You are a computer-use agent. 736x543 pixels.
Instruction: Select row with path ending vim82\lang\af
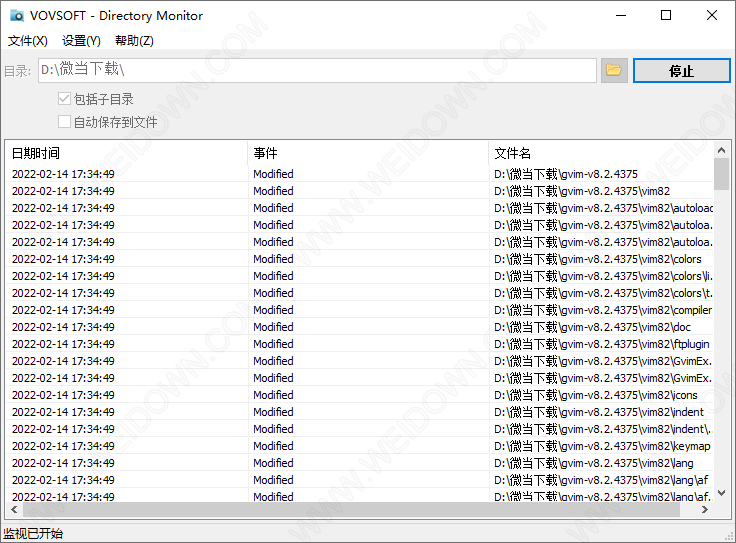pyautogui.click(x=360, y=480)
